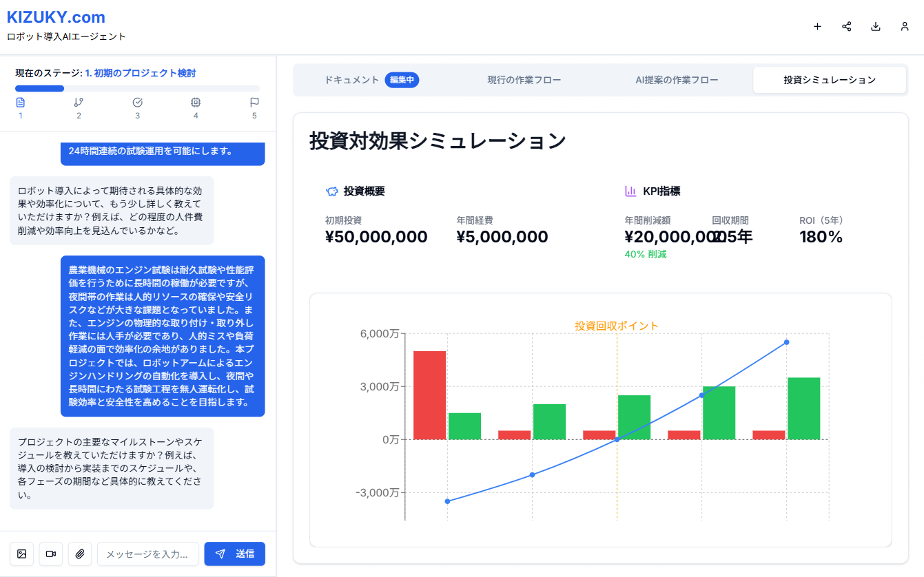Click the -3,000万 y-axis label
This screenshot has height=577, width=924.
click(x=378, y=492)
